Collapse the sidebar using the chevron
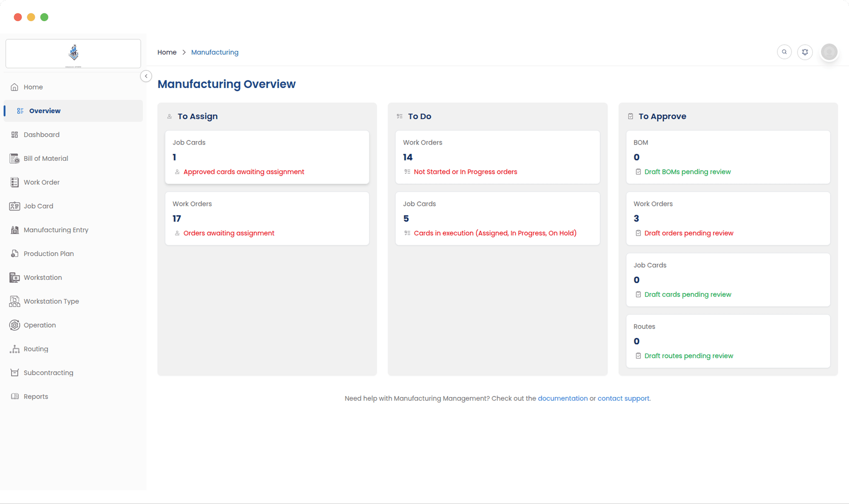This screenshot has width=849, height=504. pyautogui.click(x=146, y=76)
